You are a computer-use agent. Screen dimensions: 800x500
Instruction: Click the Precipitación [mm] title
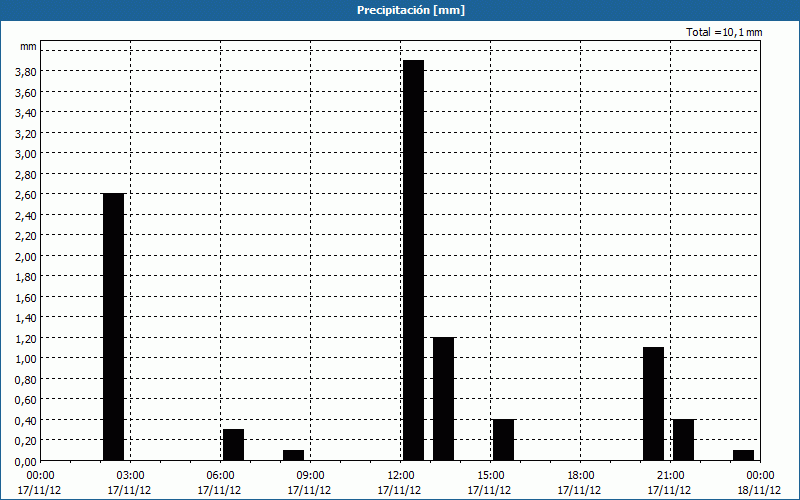[x=411, y=10]
